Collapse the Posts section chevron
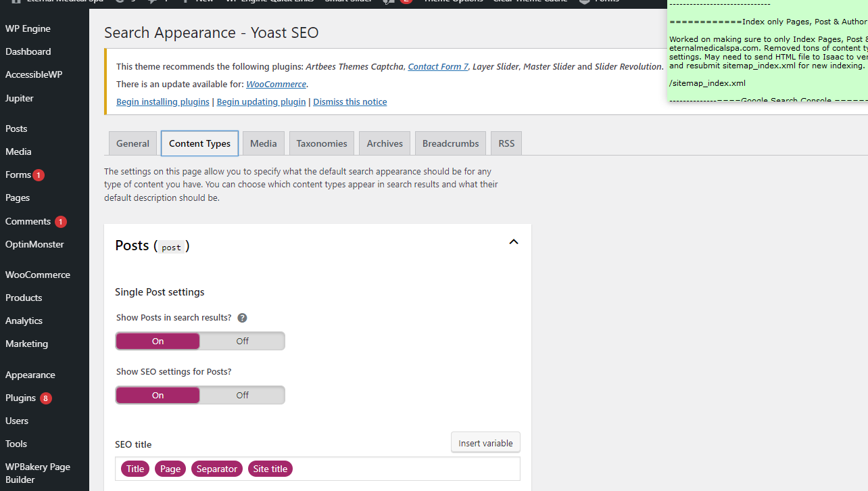This screenshot has width=868, height=491. [x=514, y=242]
